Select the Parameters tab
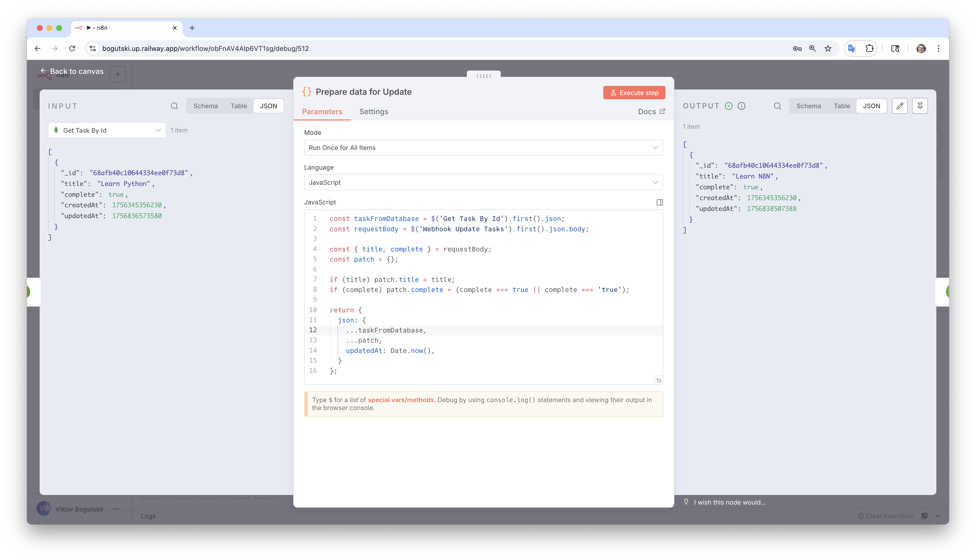 pos(322,112)
